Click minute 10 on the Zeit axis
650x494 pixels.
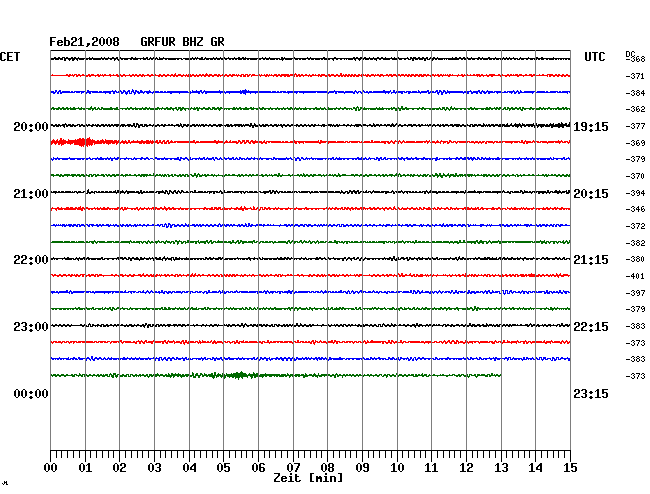(x=397, y=468)
